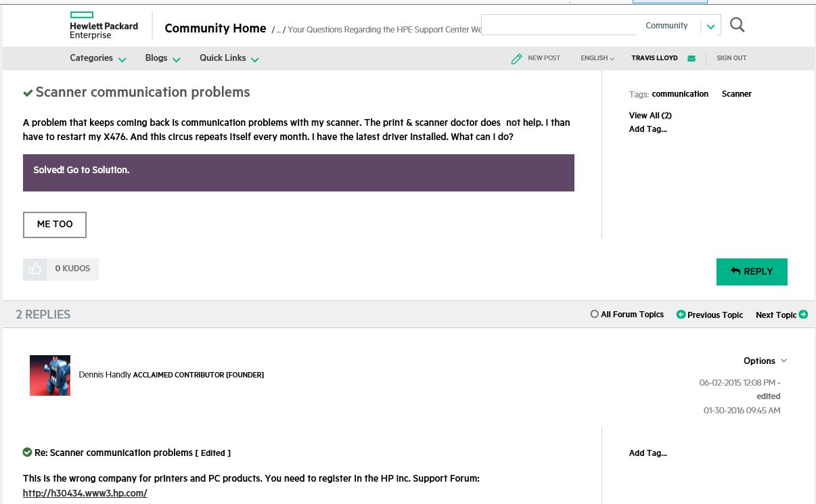Click the green solved checkmark by topic title
Viewport: 816px width, 504px height.
[x=28, y=93]
